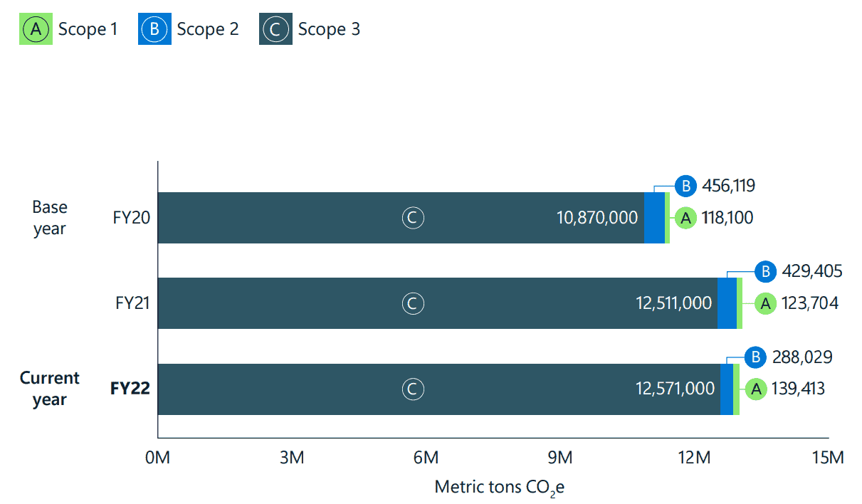Click the A marker next to 123,704
862x504 pixels.
click(x=765, y=304)
